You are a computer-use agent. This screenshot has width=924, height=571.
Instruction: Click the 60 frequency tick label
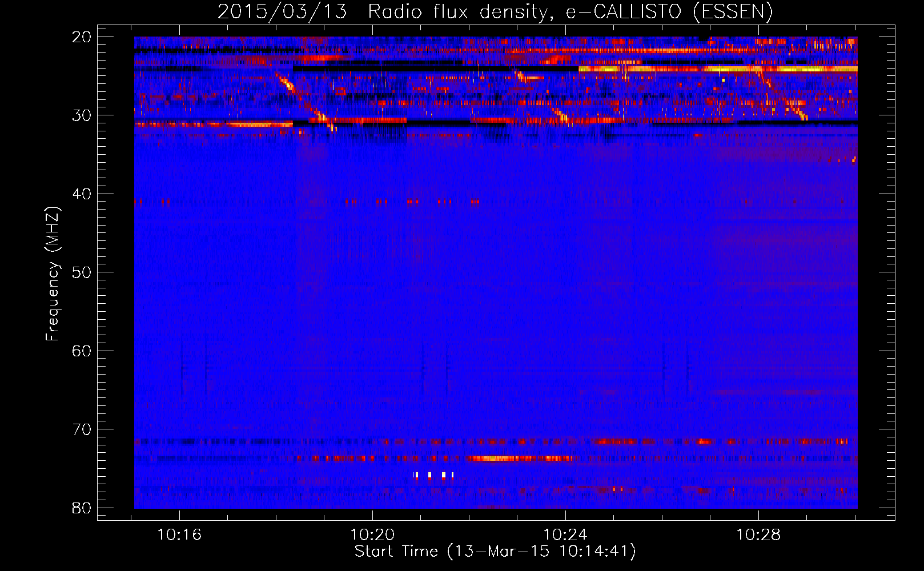(x=82, y=351)
